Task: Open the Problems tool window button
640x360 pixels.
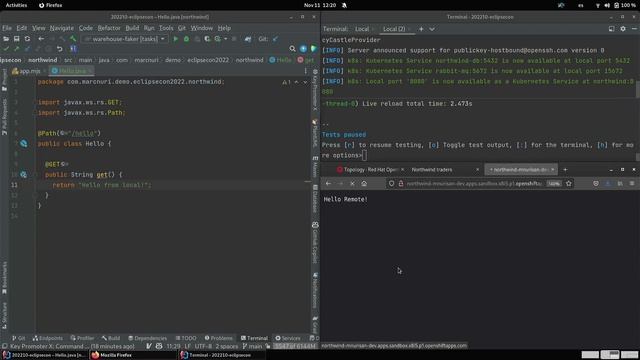Action: (219, 338)
